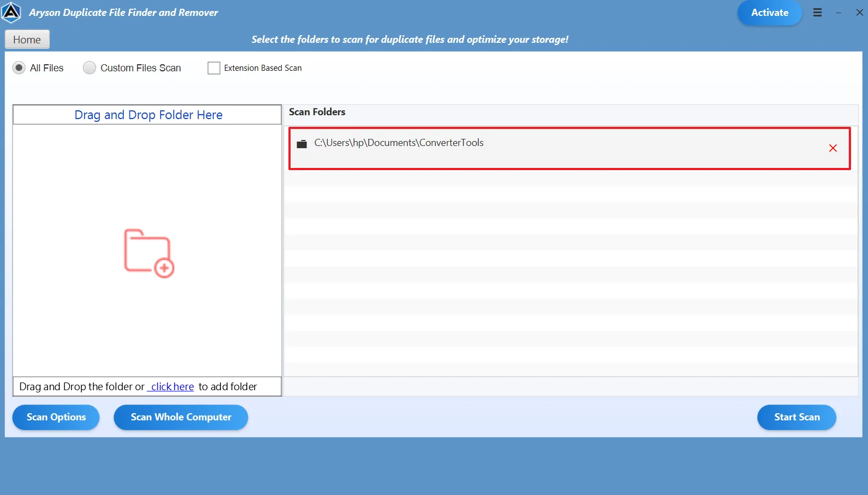Enable the Extension Based Scan checkbox
The width and height of the screenshot is (868, 495).
click(x=214, y=68)
